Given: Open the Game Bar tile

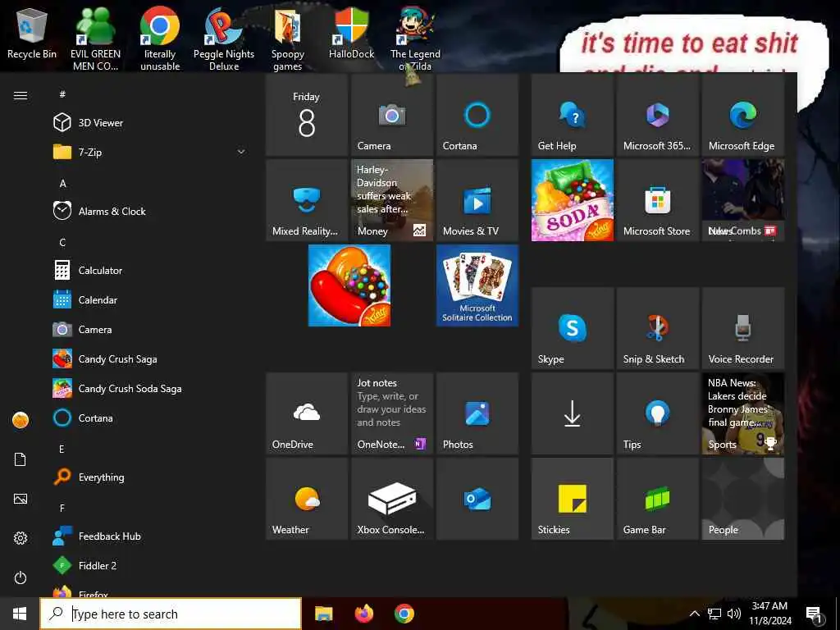Looking at the screenshot, I should [x=658, y=499].
